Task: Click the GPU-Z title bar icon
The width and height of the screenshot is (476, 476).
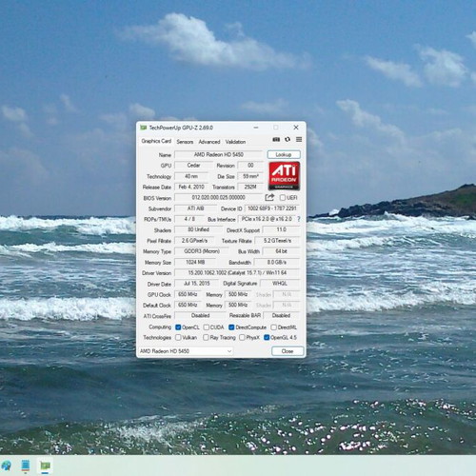Action: 144,128
